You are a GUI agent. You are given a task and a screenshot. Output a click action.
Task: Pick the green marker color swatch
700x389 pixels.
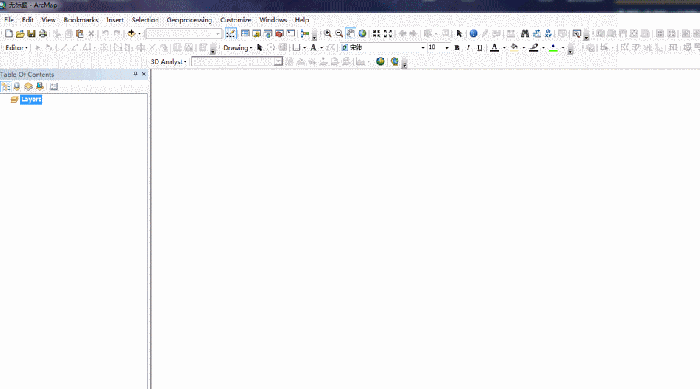553,48
